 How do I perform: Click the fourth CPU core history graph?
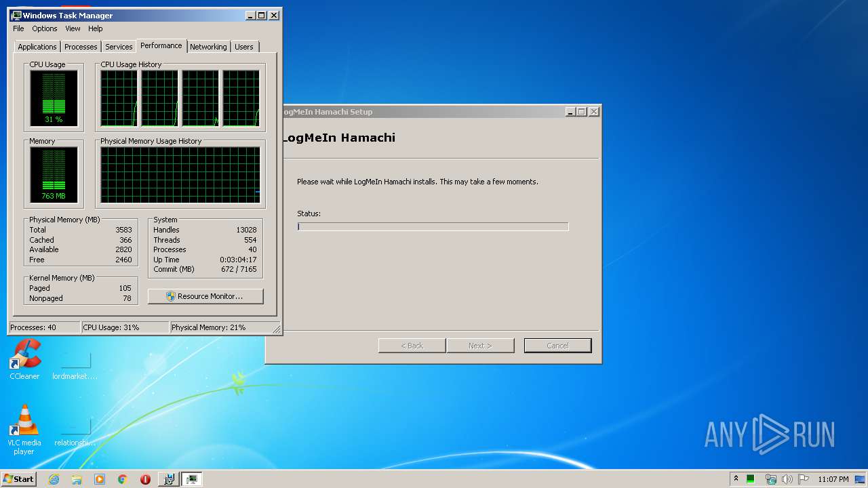click(x=241, y=98)
